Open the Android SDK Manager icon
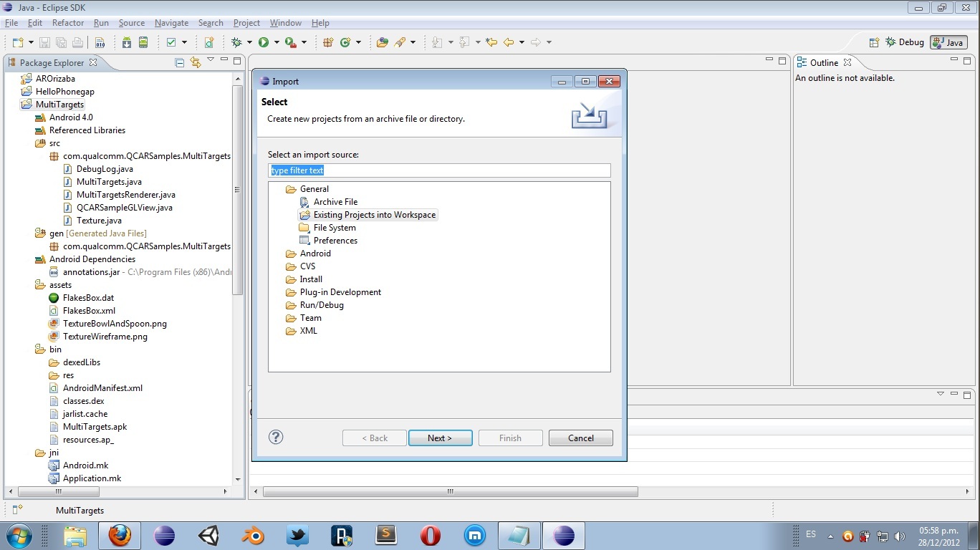 (127, 42)
